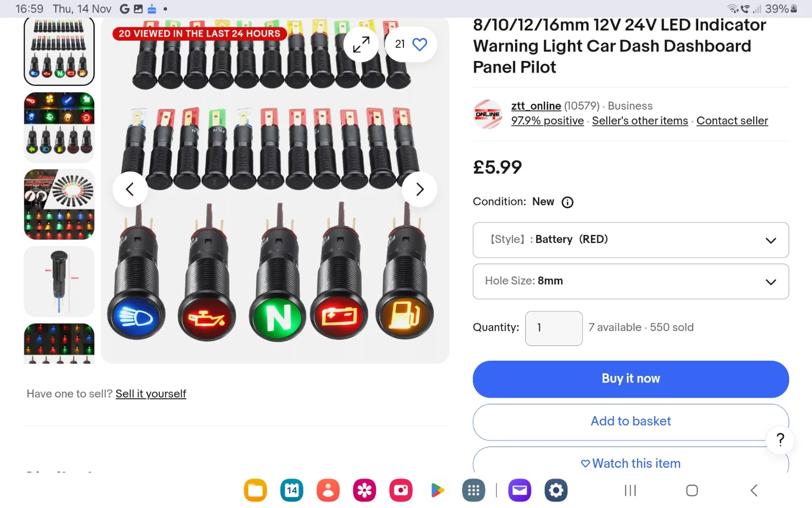Tap the heart icon to favourite the item
This screenshot has width=812, height=508.
[x=419, y=45]
